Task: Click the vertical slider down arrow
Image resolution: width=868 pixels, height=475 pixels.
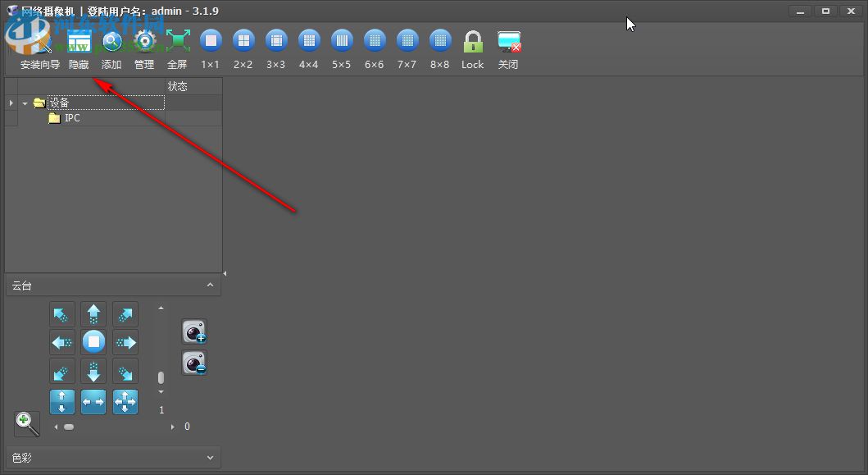Action: click(x=161, y=392)
